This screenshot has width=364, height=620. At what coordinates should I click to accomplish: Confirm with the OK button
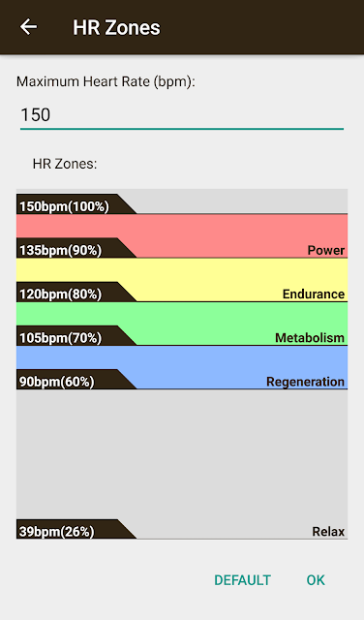[x=316, y=580]
